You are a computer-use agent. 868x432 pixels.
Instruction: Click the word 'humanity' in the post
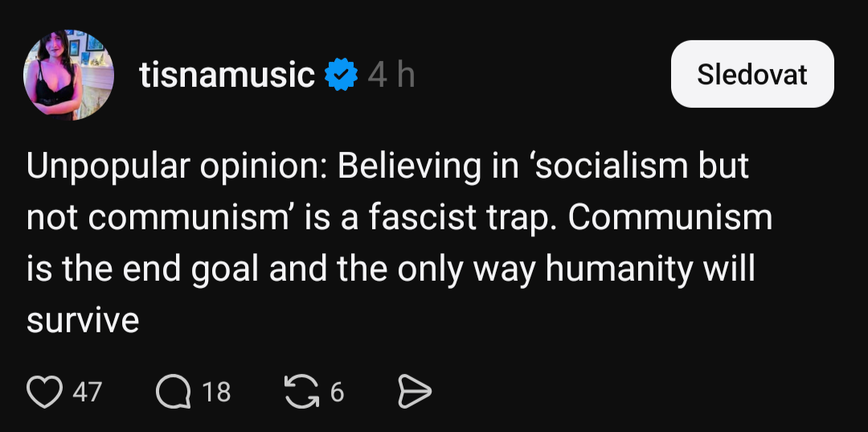618,269
